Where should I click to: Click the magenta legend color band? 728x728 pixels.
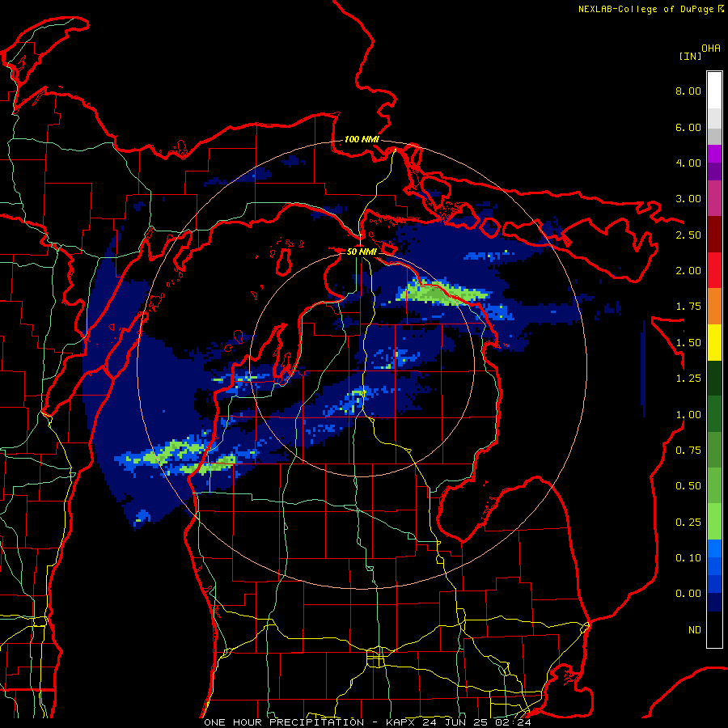714,154
